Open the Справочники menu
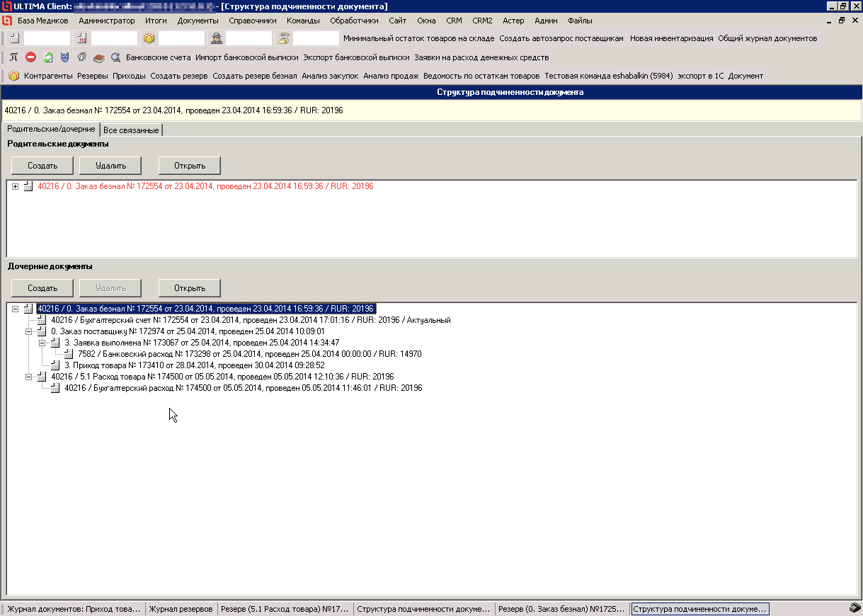 point(253,21)
